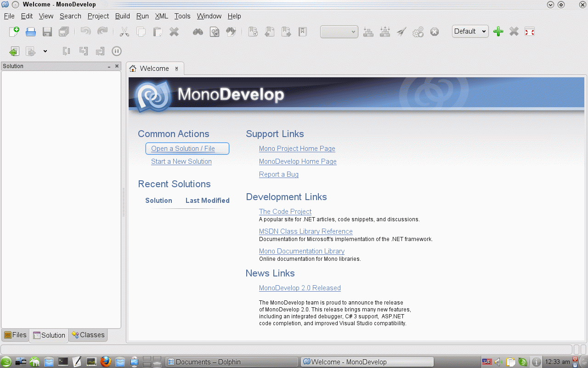This screenshot has height=368, width=588.
Task: Click the Find binoculars icon
Action: (198, 32)
